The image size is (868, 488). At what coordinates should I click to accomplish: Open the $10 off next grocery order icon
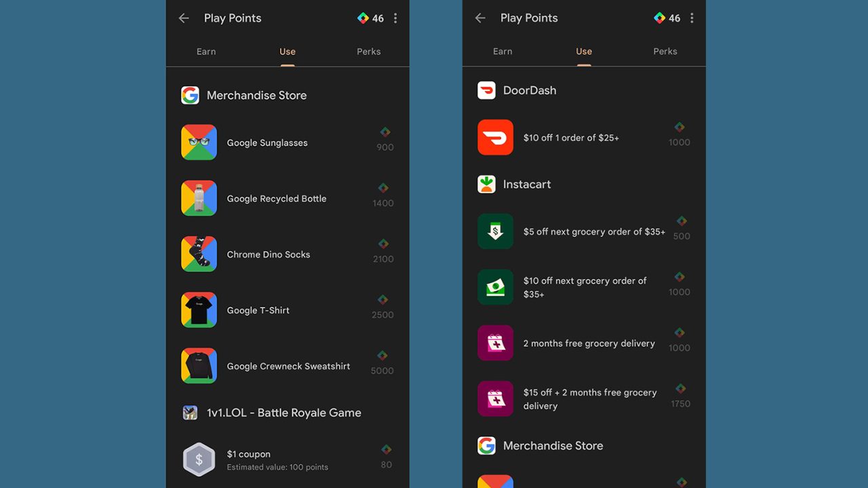(x=495, y=287)
